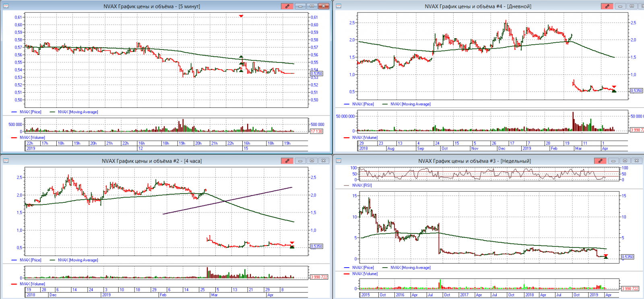The image size is (644, 299).
Task: Click NVAX [Price] legend in 5-minute chart
Action: 30,112
